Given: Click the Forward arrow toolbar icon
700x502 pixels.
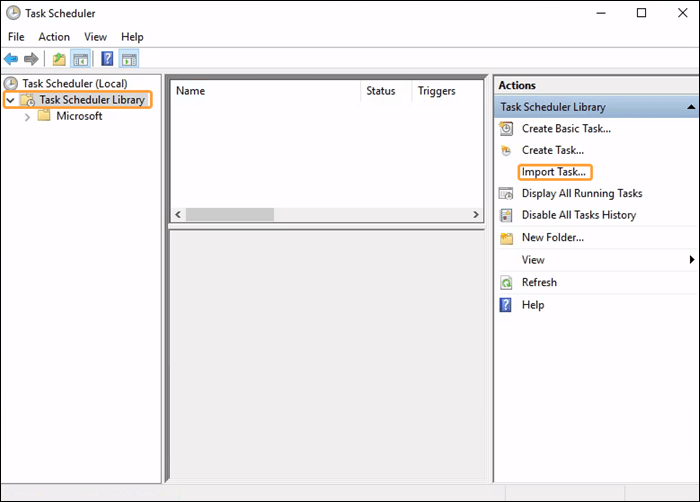Looking at the screenshot, I should tap(31, 59).
